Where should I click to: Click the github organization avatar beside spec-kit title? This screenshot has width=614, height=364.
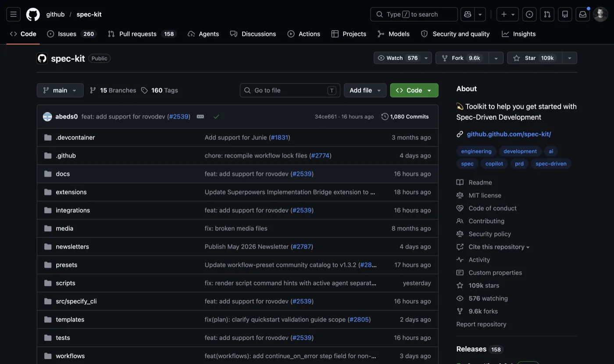click(42, 58)
